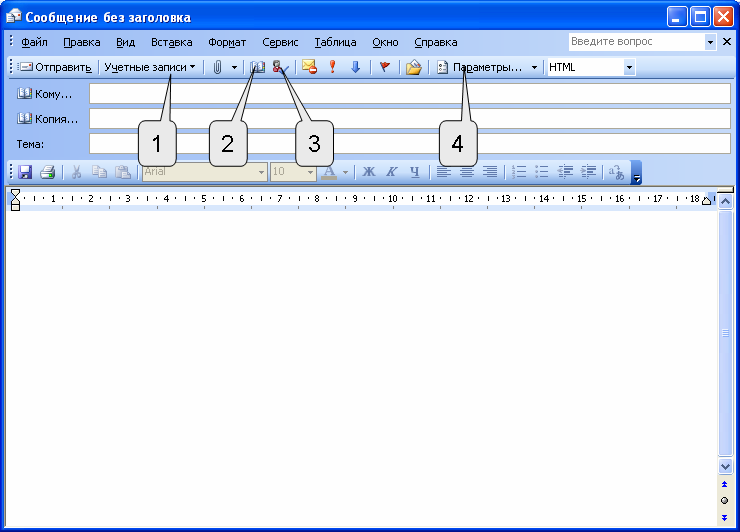Align text right
Viewport: 740px width, 532px height.
pyautogui.click(x=490, y=172)
